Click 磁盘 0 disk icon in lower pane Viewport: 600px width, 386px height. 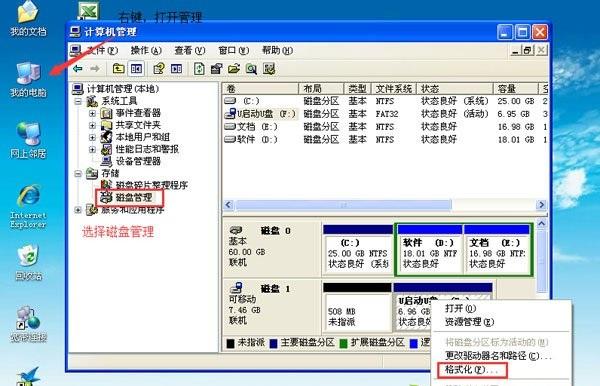(236, 230)
